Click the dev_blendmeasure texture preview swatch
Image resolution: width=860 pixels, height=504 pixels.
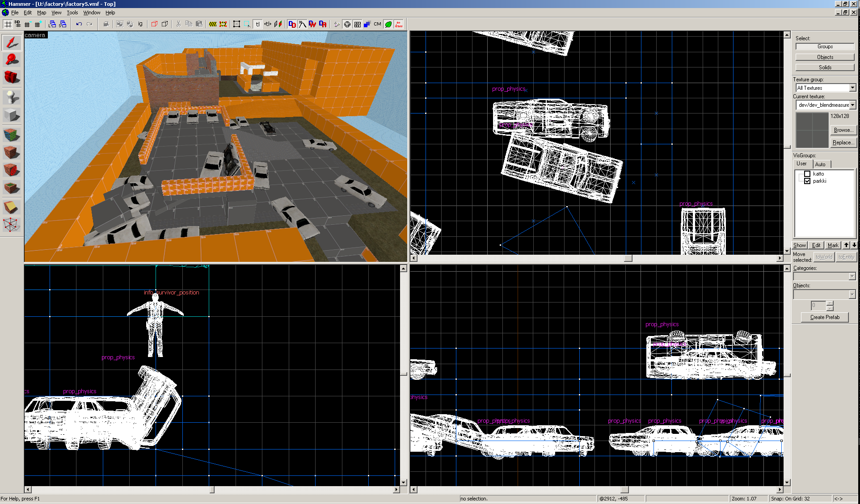[812, 130]
